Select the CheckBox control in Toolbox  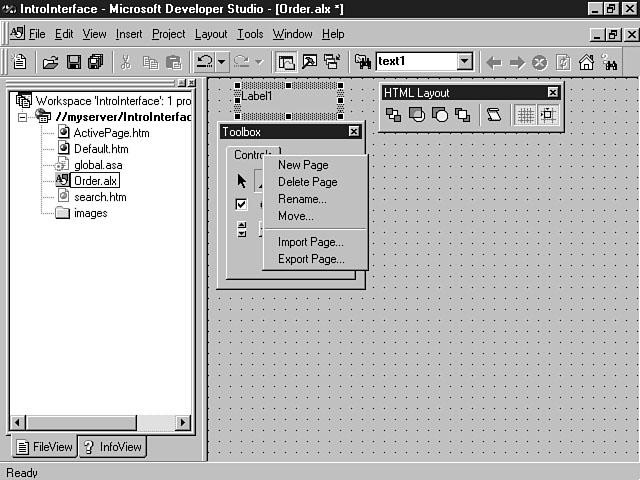click(x=241, y=204)
